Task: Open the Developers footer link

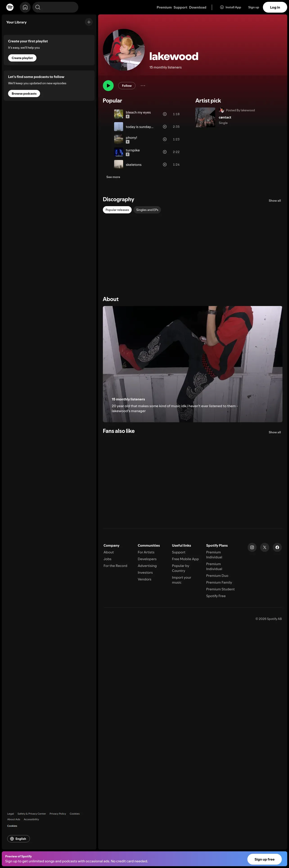Action: [147, 559]
